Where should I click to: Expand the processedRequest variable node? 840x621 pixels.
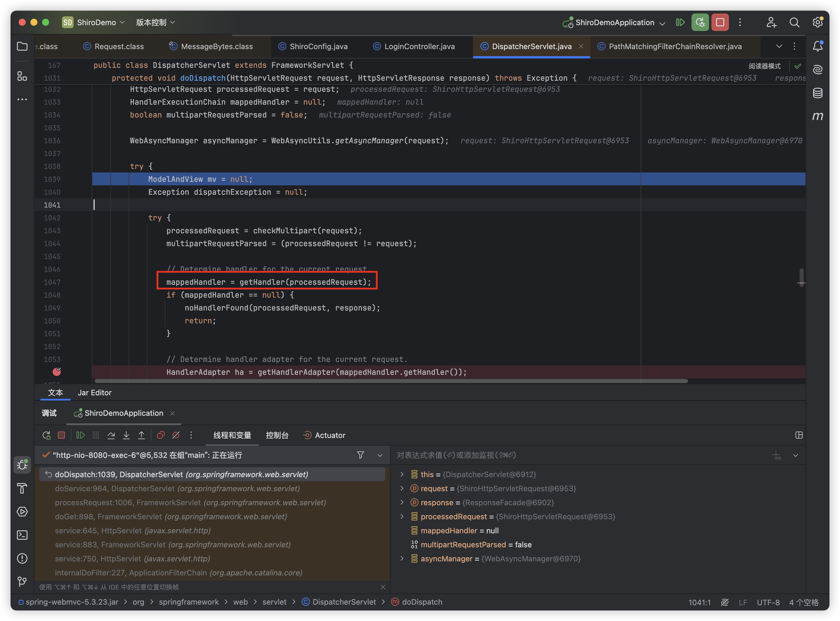click(402, 516)
